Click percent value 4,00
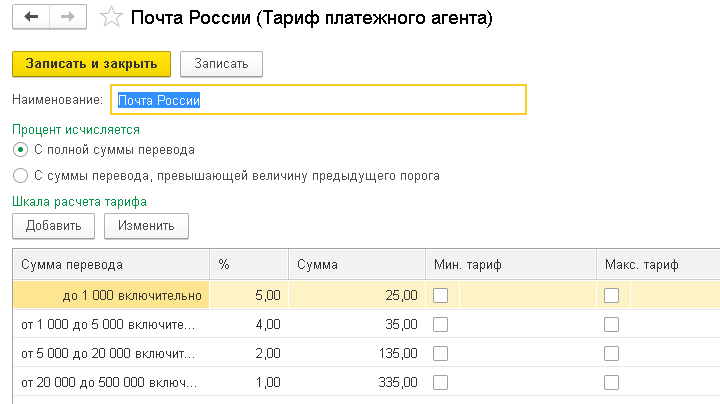Viewport: 720px width, 404px height. [x=268, y=325]
